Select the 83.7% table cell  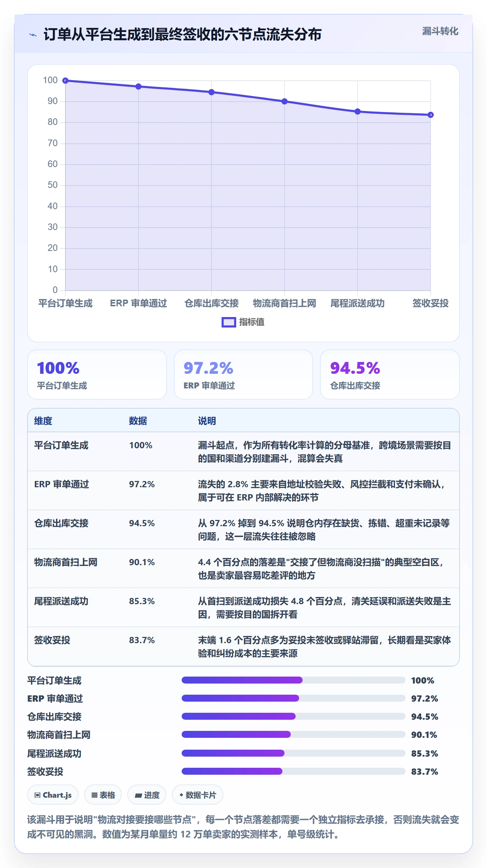142,640
